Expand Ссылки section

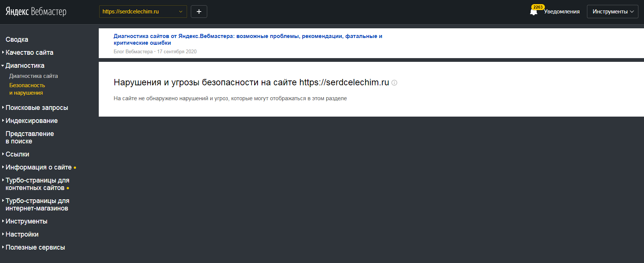pos(17,154)
